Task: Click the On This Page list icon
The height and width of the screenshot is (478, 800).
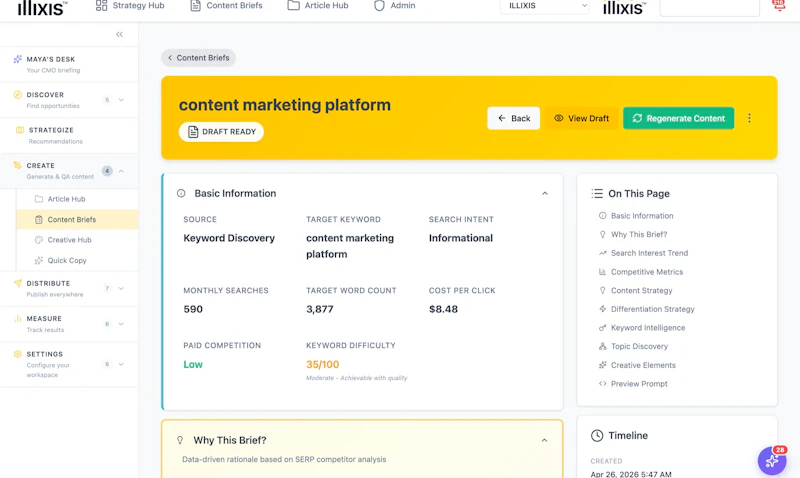Action: (x=597, y=194)
